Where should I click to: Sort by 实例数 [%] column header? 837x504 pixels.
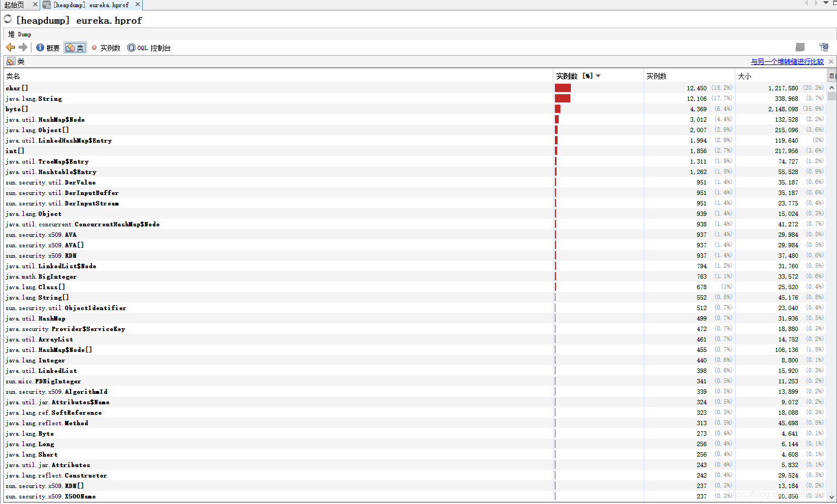(x=598, y=76)
